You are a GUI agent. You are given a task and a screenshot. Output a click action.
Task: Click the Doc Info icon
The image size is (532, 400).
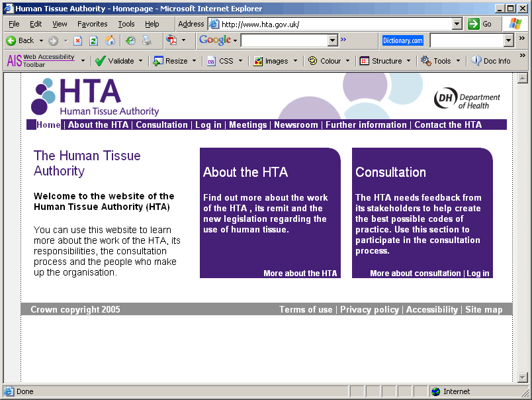(x=476, y=61)
